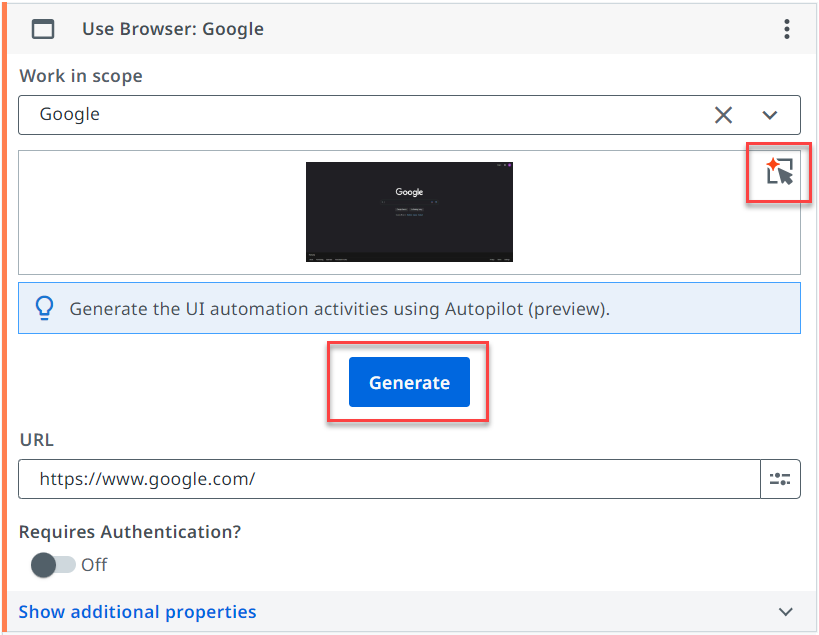Click the indicate element on screen icon
819x635 pixels.
tap(778, 173)
